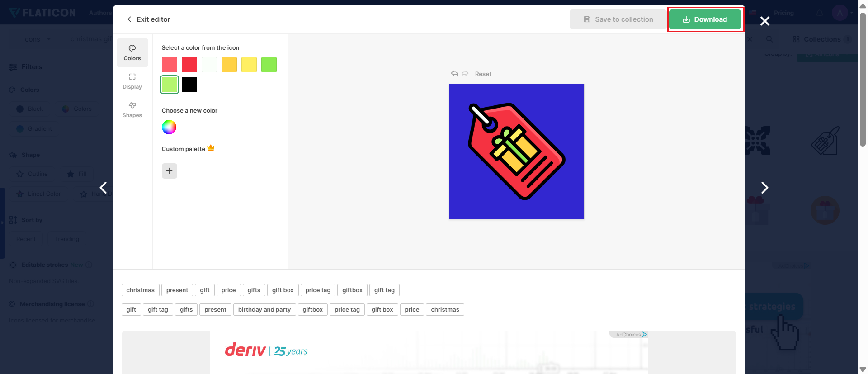Go to the previous icon

click(x=104, y=188)
